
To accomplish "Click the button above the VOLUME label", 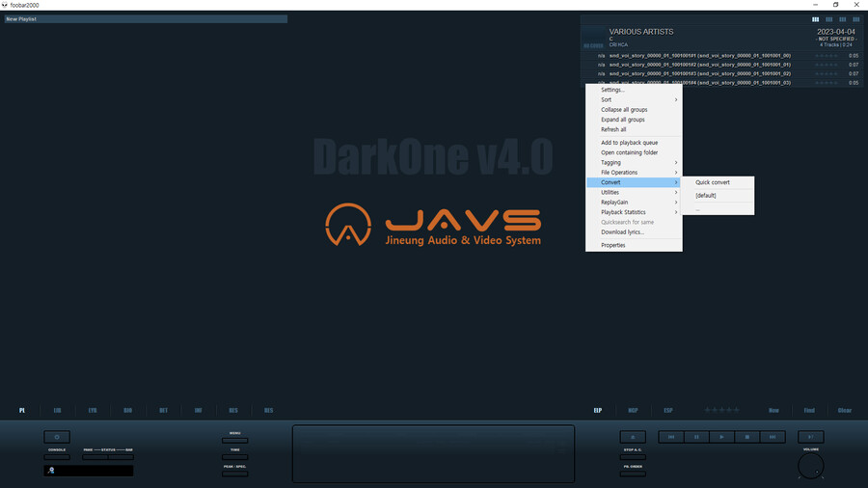I will [x=811, y=437].
